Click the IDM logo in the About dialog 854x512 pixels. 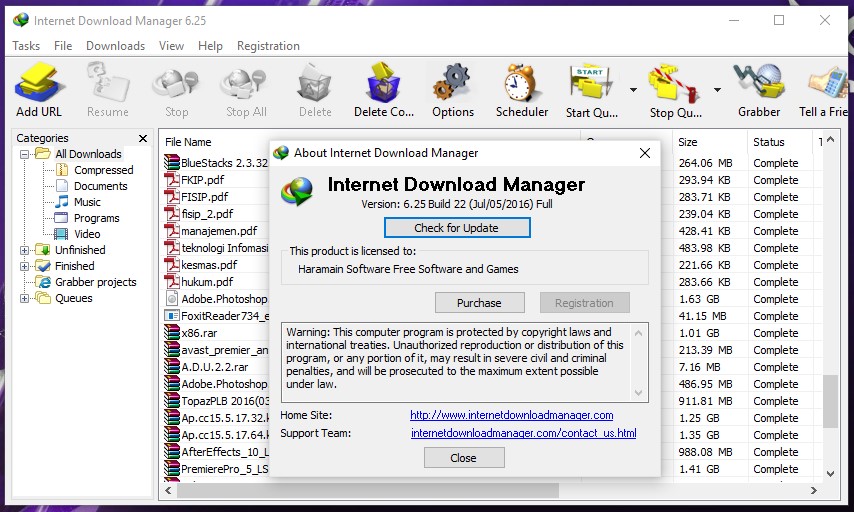tap(297, 192)
